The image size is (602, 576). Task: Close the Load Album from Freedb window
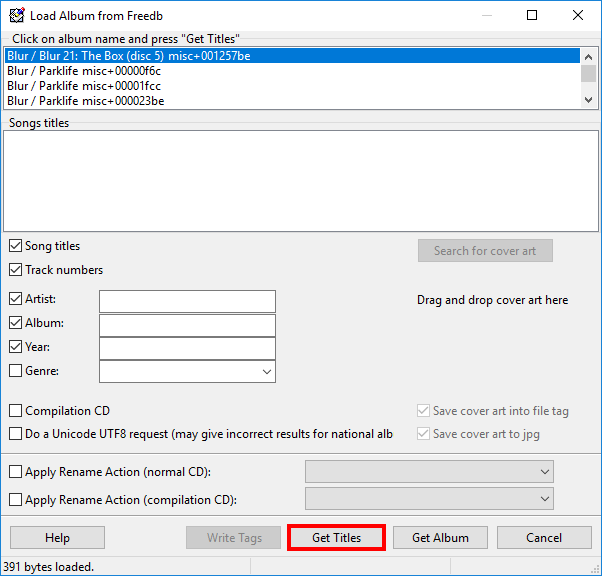[578, 15]
